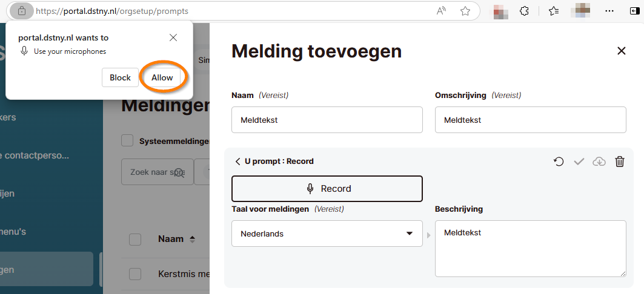Click the reset/undo icon in prompt toolbar

coord(559,162)
